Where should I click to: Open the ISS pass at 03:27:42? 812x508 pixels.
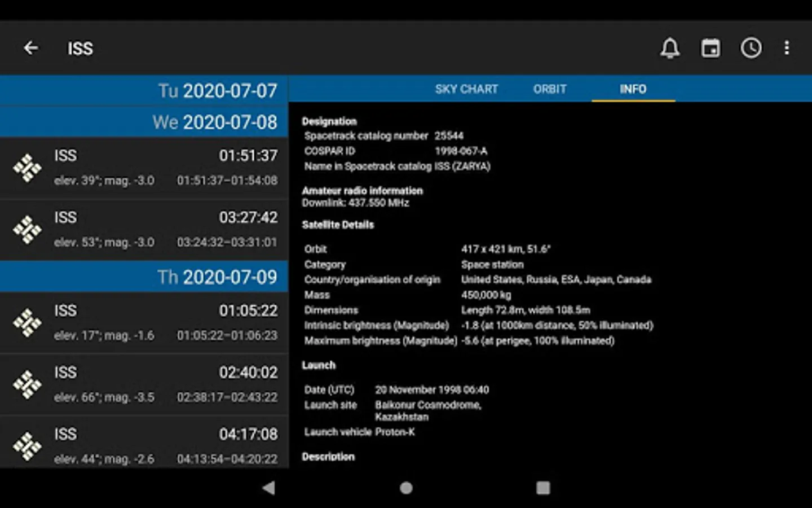point(144,230)
